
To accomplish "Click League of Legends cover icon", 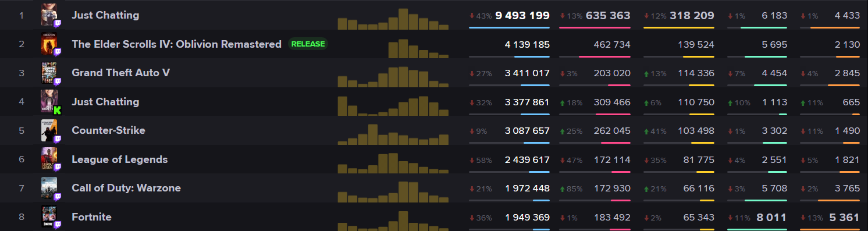I will pos(49,159).
